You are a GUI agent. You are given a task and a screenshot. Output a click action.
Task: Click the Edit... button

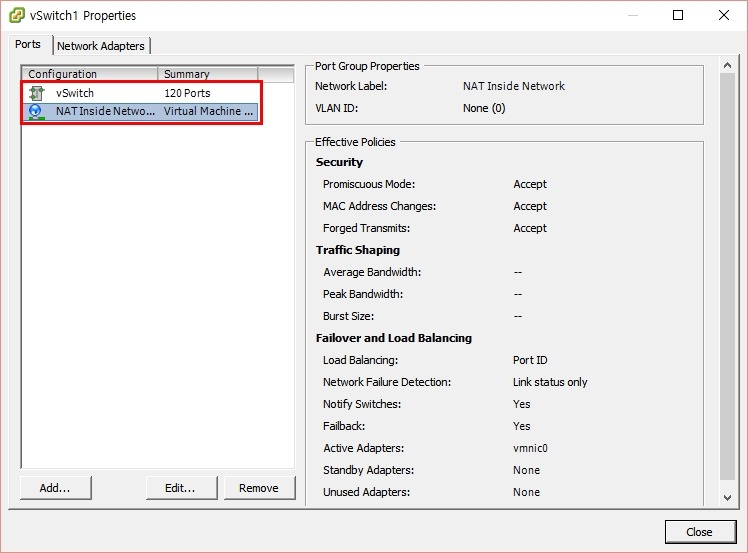181,488
